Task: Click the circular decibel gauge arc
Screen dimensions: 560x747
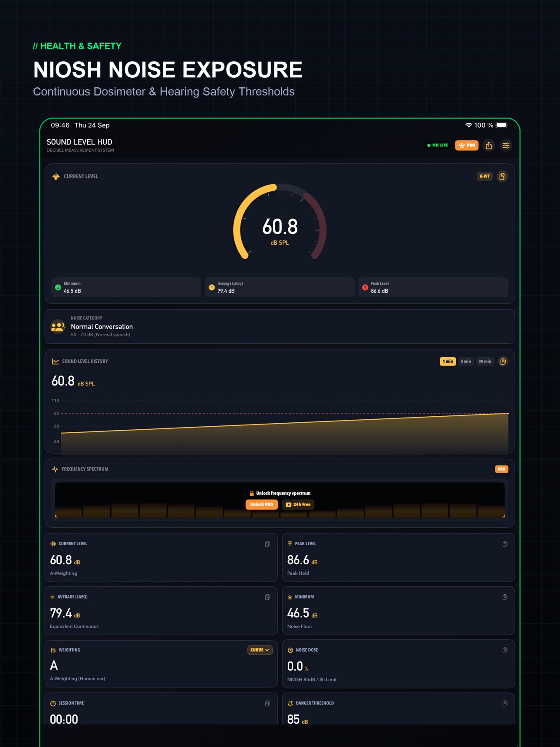Action: [x=280, y=222]
